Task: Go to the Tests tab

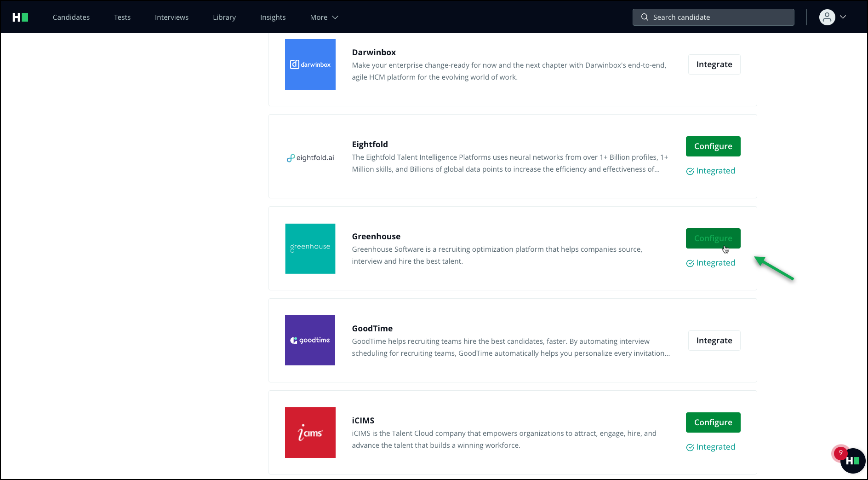Action: (x=122, y=17)
